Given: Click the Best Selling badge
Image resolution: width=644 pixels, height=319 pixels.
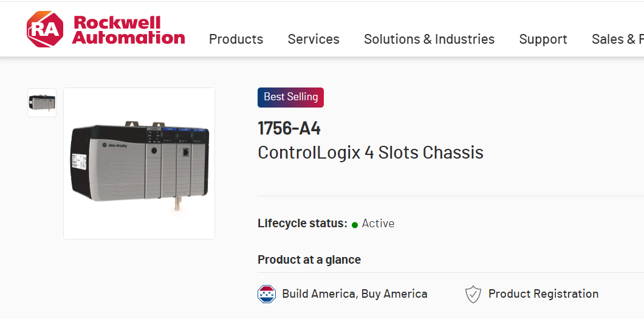Looking at the screenshot, I should pyautogui.click(x=290, y=97).
